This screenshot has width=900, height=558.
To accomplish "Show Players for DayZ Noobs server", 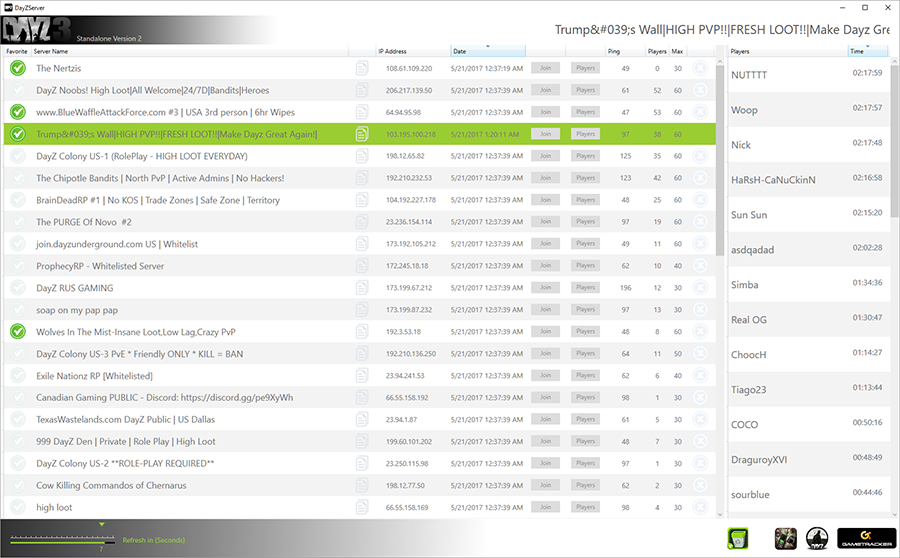I will pyautogui.click(x=585, y=90).
